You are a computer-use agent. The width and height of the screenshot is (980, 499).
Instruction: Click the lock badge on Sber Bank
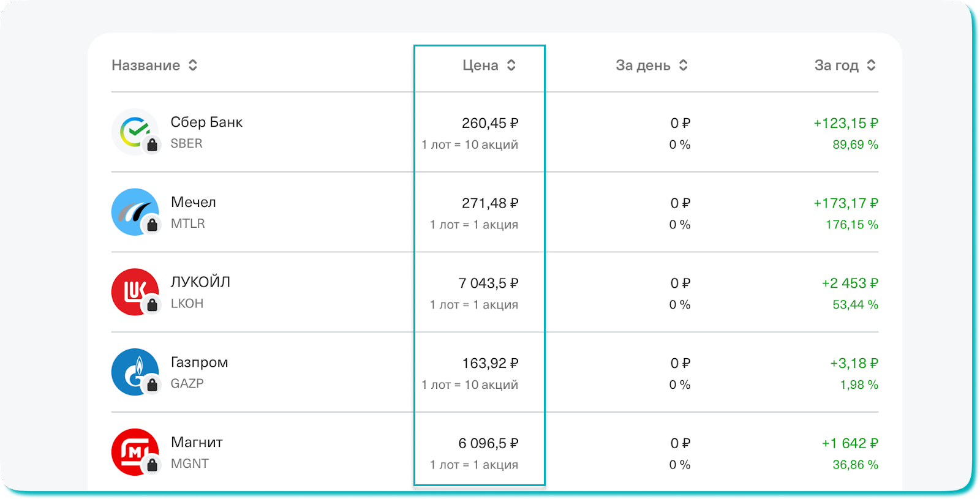(x=152, y=145)
